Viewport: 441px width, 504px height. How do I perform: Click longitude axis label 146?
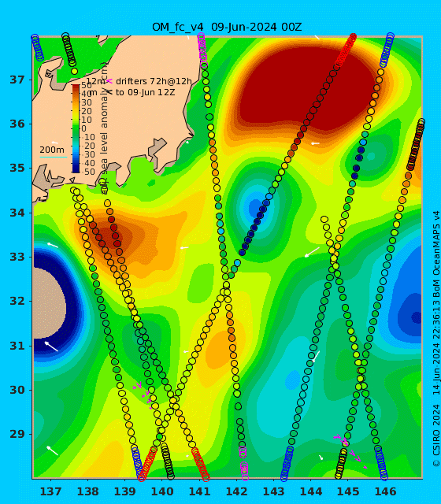[x=385, y=491]
